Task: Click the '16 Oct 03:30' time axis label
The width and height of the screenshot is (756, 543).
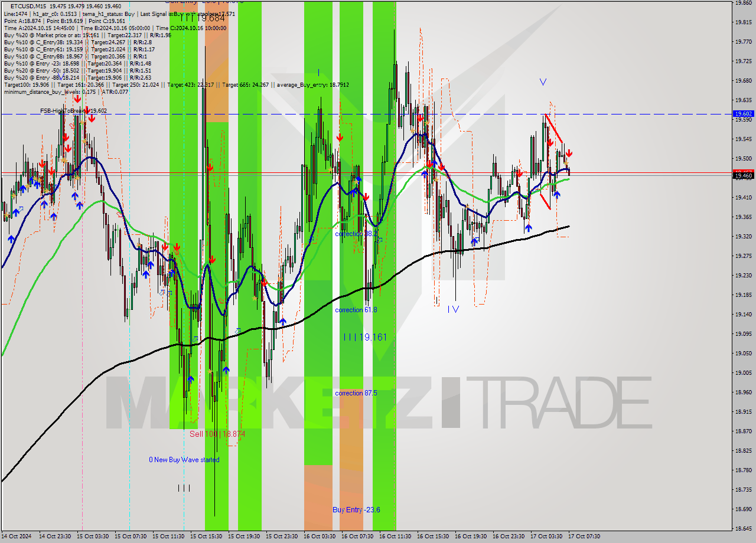Action: 320,537
